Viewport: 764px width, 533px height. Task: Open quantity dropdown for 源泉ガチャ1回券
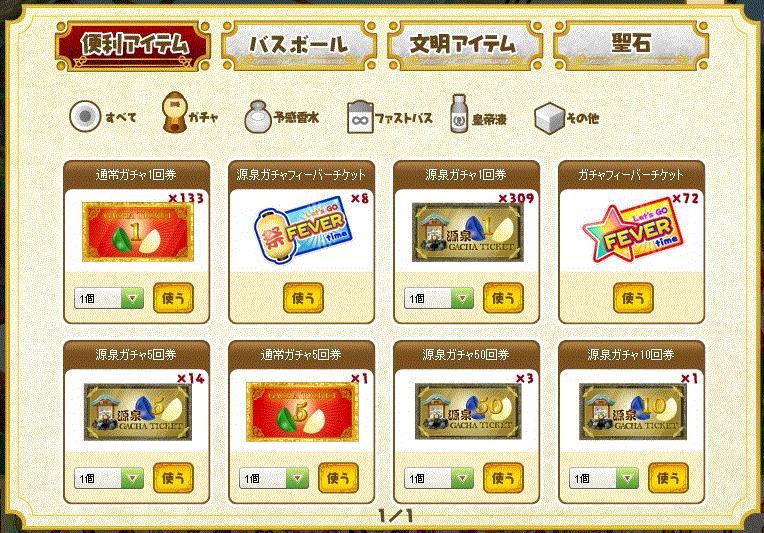tap(439, 298)
